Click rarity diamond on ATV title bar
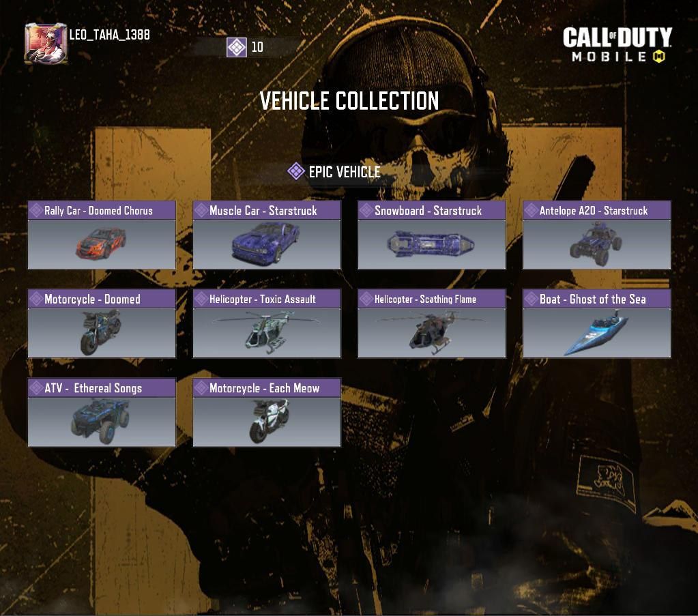The width and height of the screenshot is (698, 616). [x=36, y=387]
